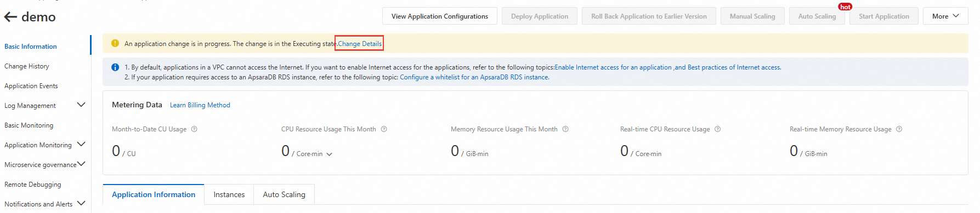The width and height of the screenshot is (980, 213).
Task: Click View Application Configurations button
Action: (x=440, y=16)
